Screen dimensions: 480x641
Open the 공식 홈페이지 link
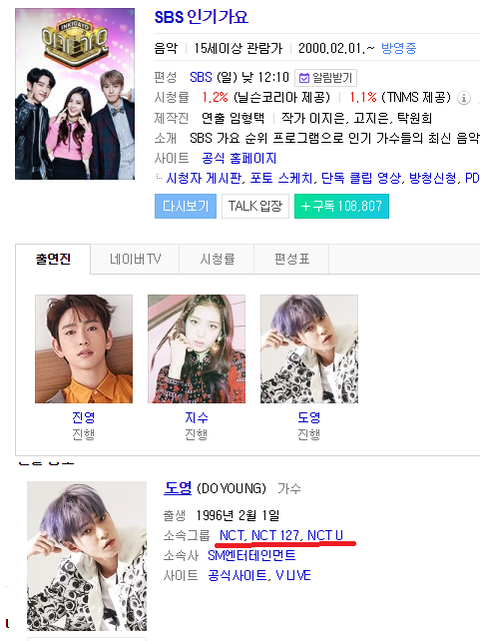click(x=239, y=159)
